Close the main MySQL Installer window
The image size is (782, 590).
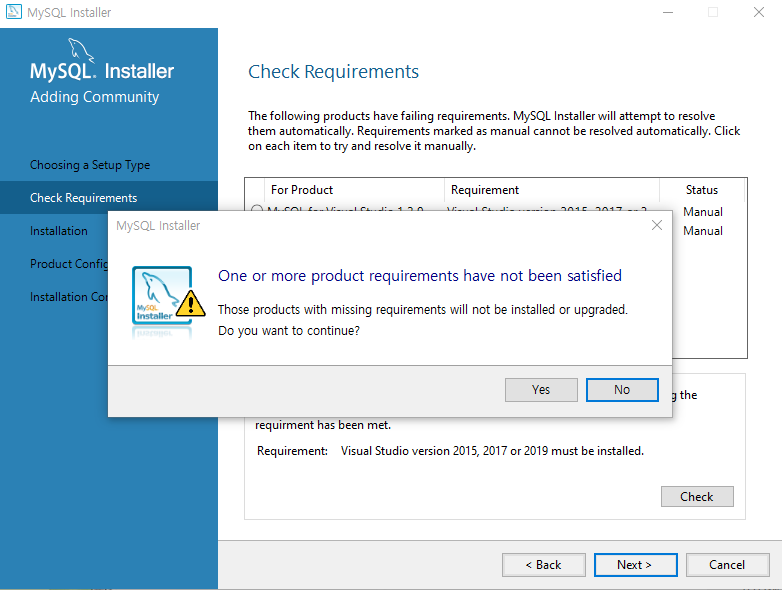point(759,12)
